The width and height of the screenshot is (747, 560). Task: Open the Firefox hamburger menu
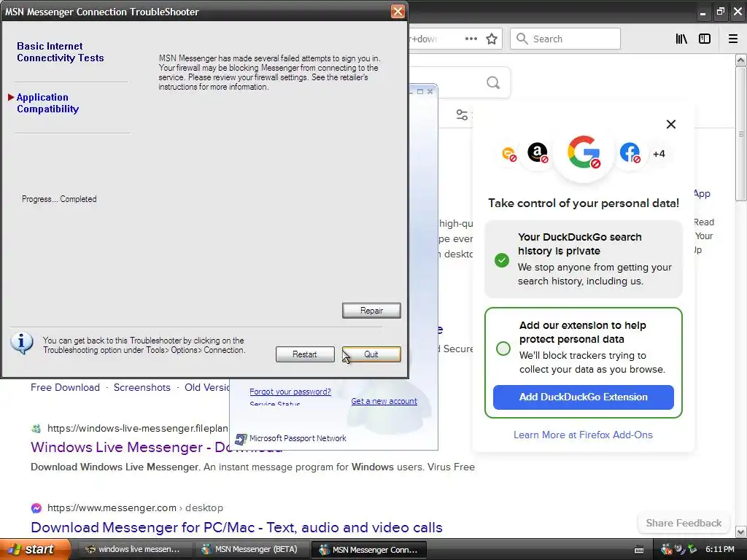tap(733, 39)
